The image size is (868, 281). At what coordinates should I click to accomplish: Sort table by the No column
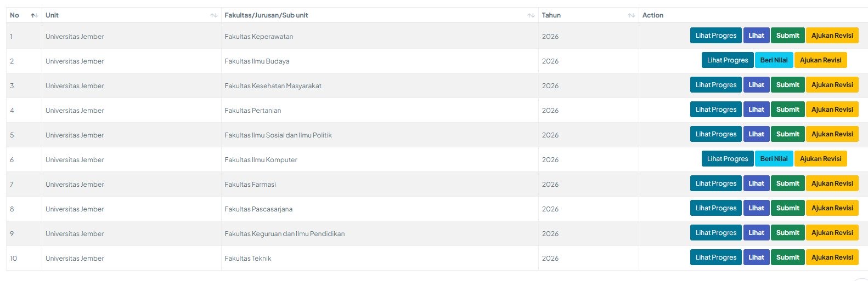coord(34,15)
